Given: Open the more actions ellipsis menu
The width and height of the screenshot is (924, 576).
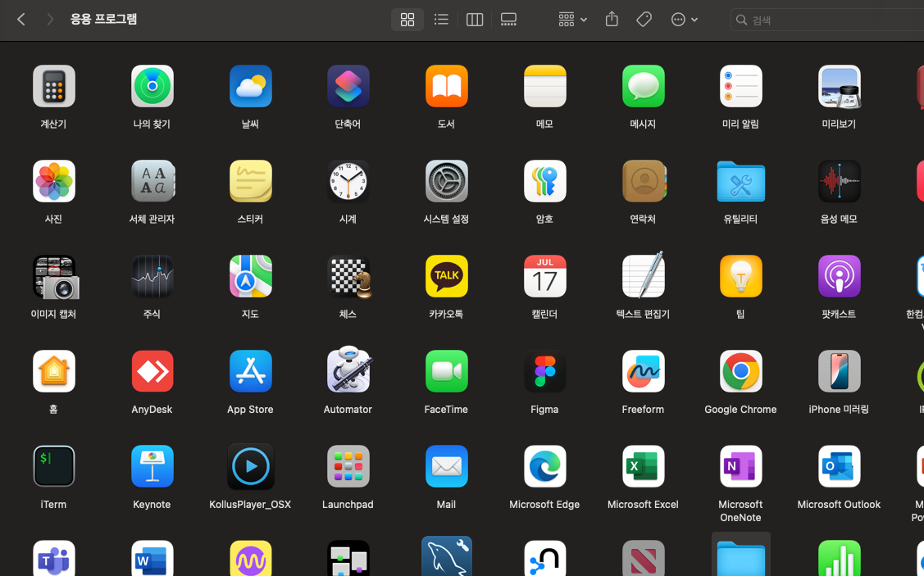Looking at the screenshot, I should pos(684,20).
